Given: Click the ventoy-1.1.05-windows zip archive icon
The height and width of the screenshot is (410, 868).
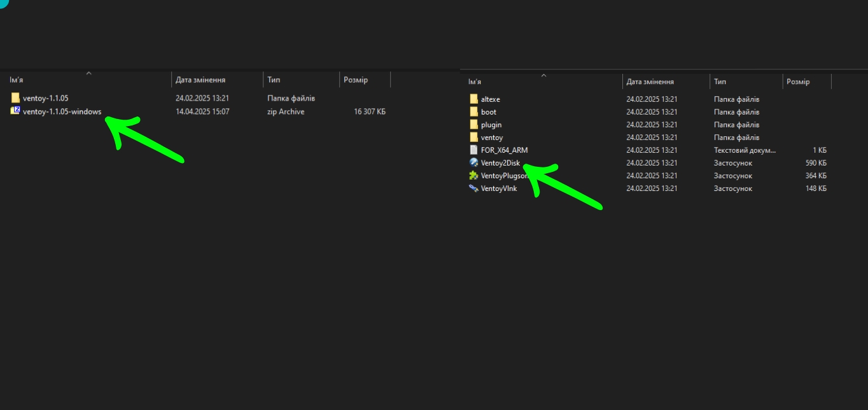Looking at the screenshot, I should point(15,111).
